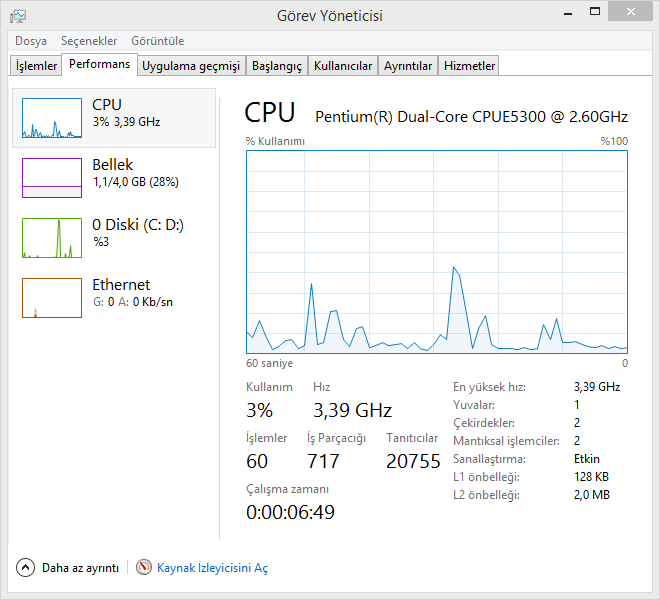
Task: Click the Kaynak İzleyicisini Aç link
Action: click(213, 568)
